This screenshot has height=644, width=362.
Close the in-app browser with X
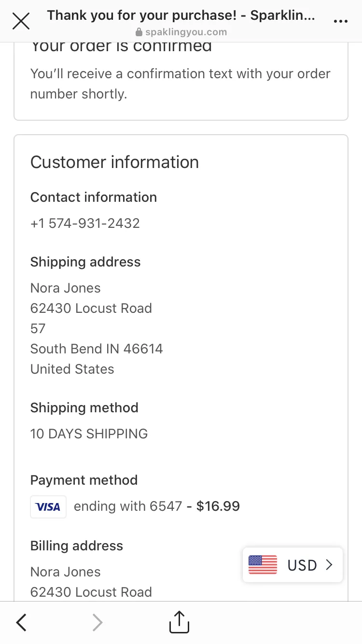[21, 21]
